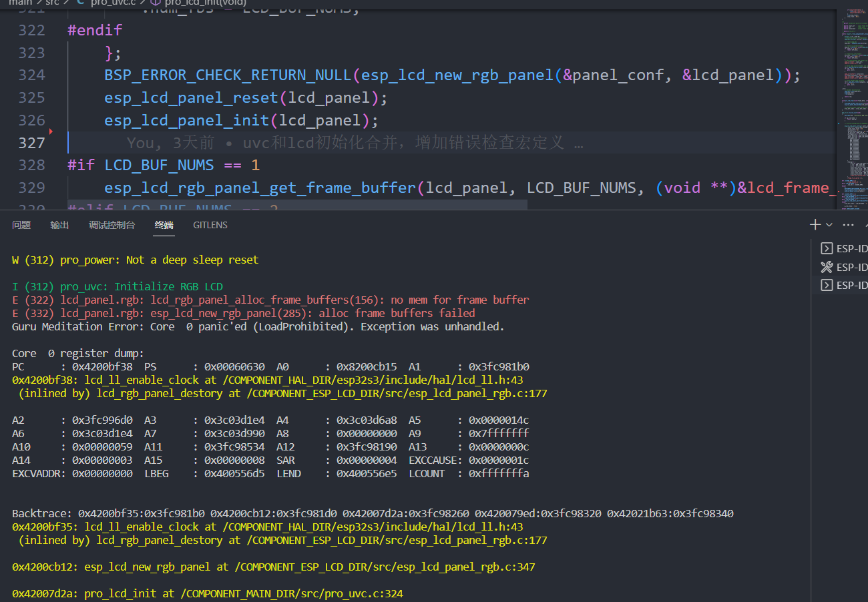Click line number 329 in editor gutter
Viewport: 868px width, 602px height.
(x=31, y=188)
